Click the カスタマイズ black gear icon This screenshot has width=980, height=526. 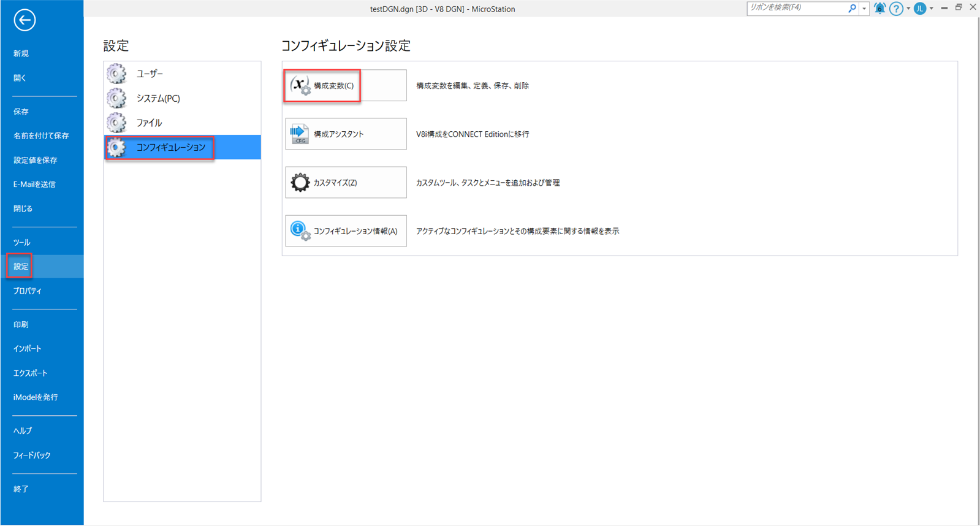(x=300, y=182)
